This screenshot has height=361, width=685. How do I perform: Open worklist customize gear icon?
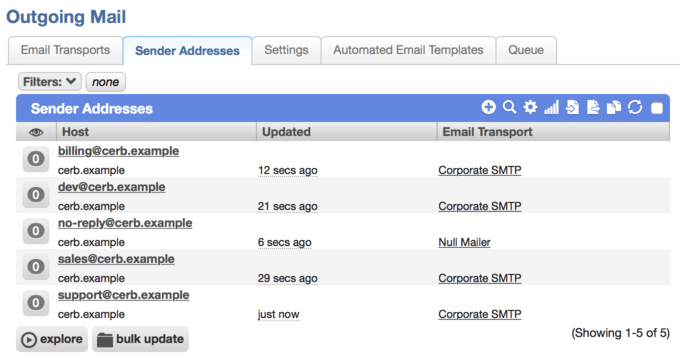coord(530,107)
